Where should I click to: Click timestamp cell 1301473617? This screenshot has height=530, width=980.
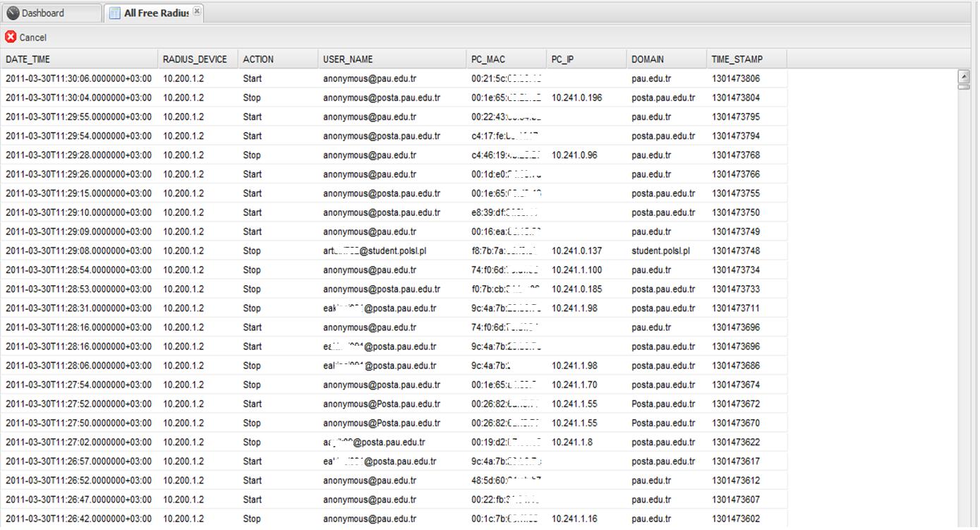tap(736, 461)
